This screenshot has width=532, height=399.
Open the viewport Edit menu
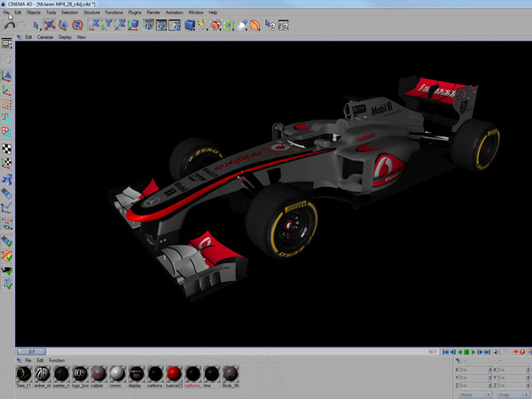coord(28,37)
